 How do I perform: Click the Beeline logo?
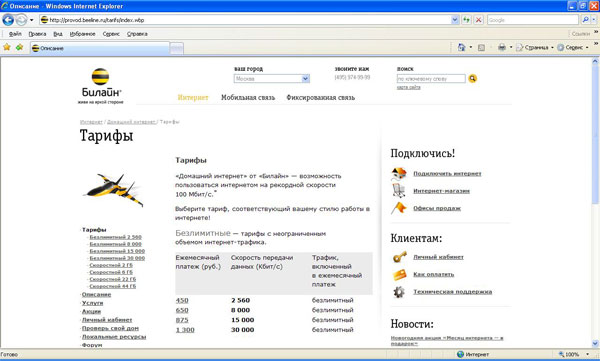point(101,86)
